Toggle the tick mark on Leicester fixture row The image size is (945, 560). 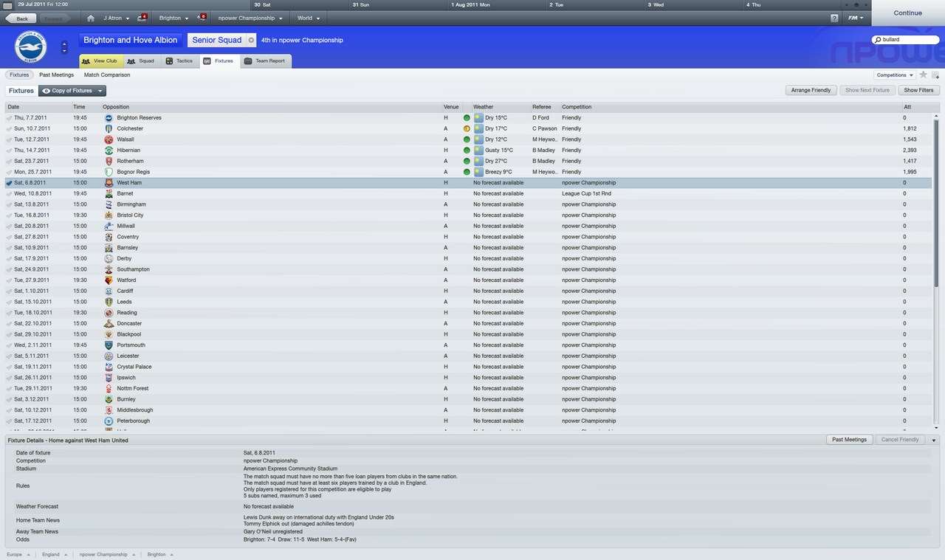point(9,356)
